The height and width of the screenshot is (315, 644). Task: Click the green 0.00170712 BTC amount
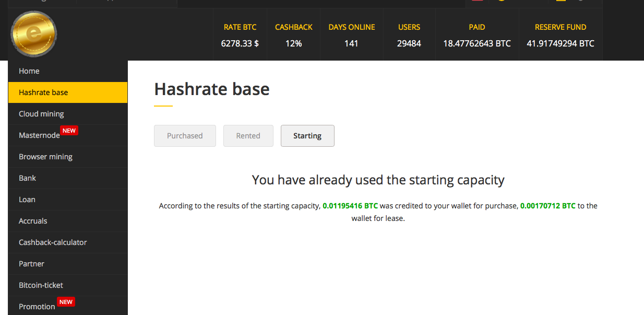coord(548,206)
